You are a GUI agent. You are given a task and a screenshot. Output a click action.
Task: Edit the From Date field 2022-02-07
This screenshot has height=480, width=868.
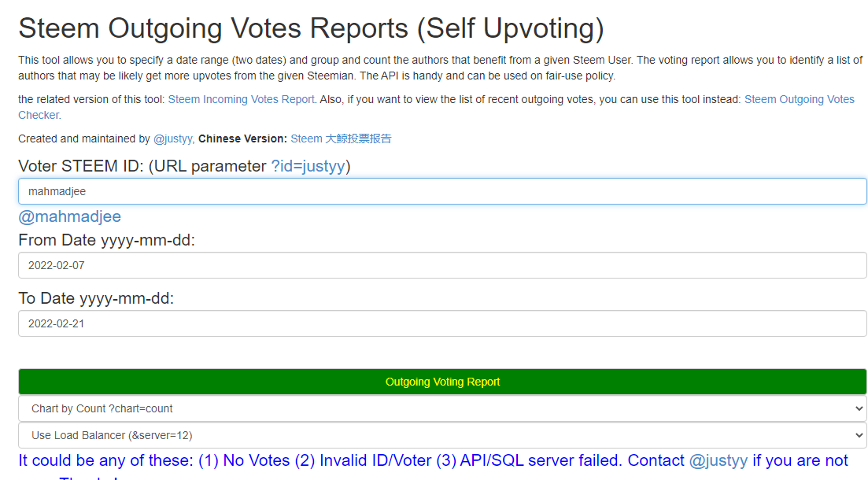[442, 266]
